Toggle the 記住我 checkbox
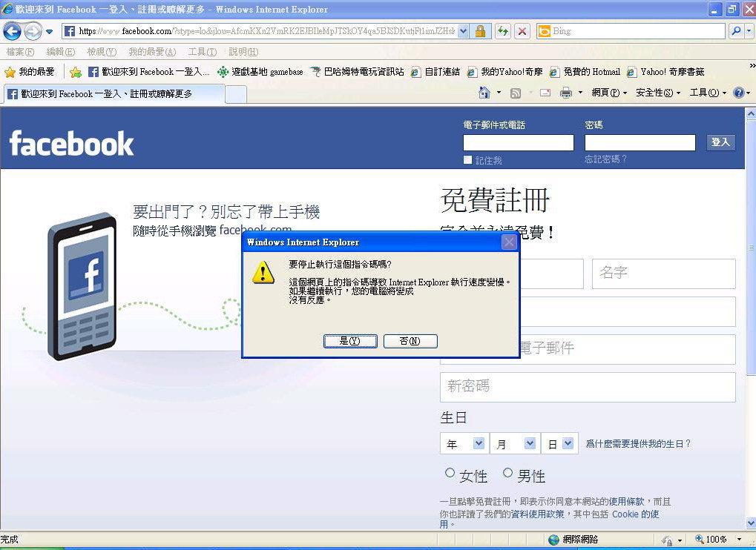Screen dimensions: 756x550 [467, 160]
